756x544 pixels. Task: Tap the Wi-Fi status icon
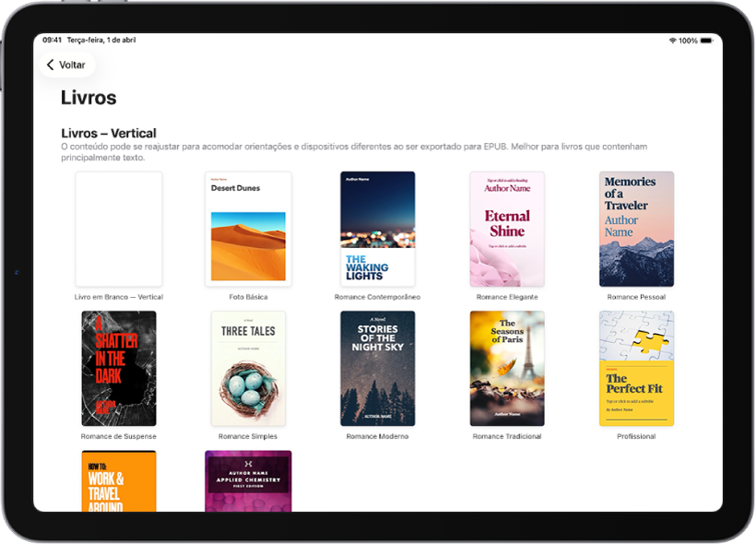(673, 41)
